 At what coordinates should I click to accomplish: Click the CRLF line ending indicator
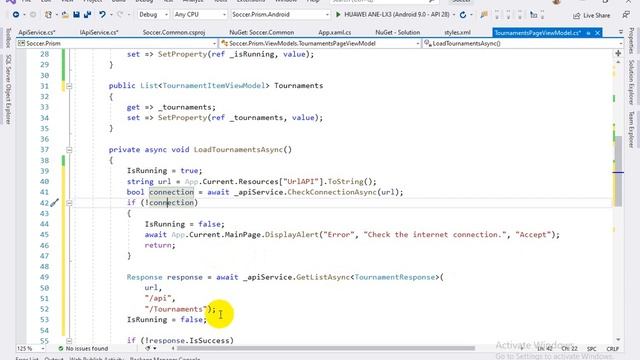(x=612, y=349)
